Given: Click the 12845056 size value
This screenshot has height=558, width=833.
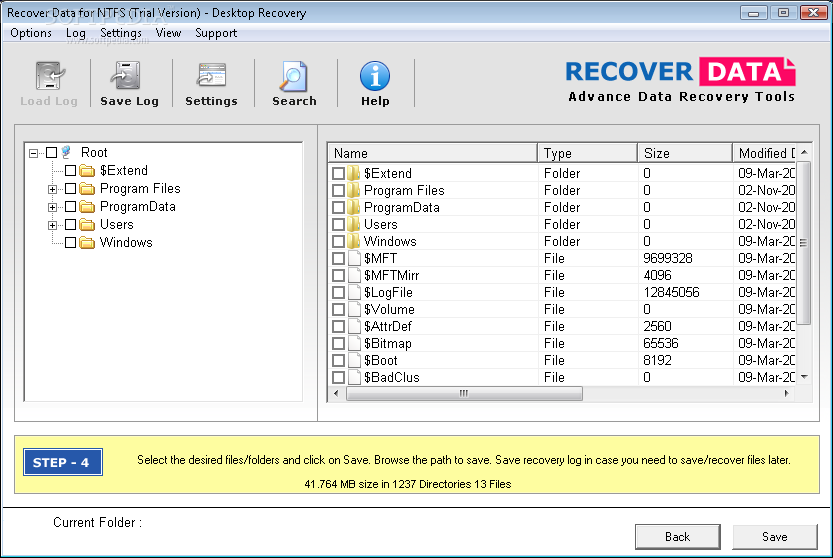Looking at the screenshot, I should click(671, 292).
